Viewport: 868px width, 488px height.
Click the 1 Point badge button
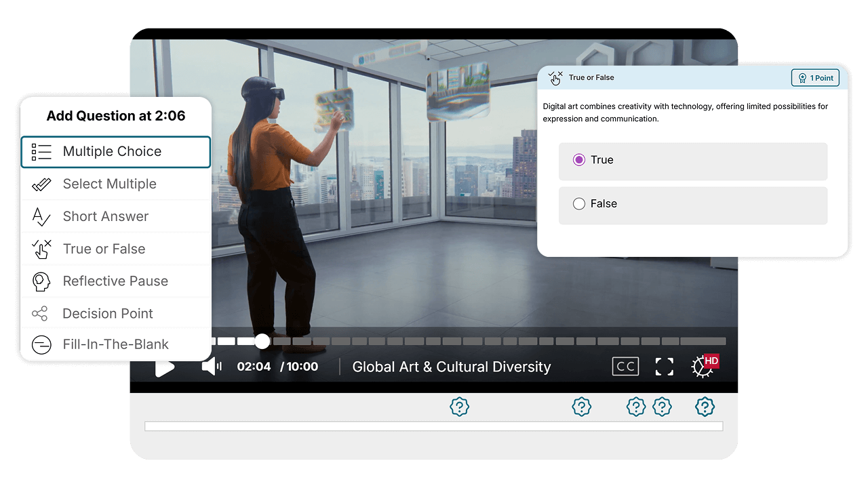tap(815, 77)
